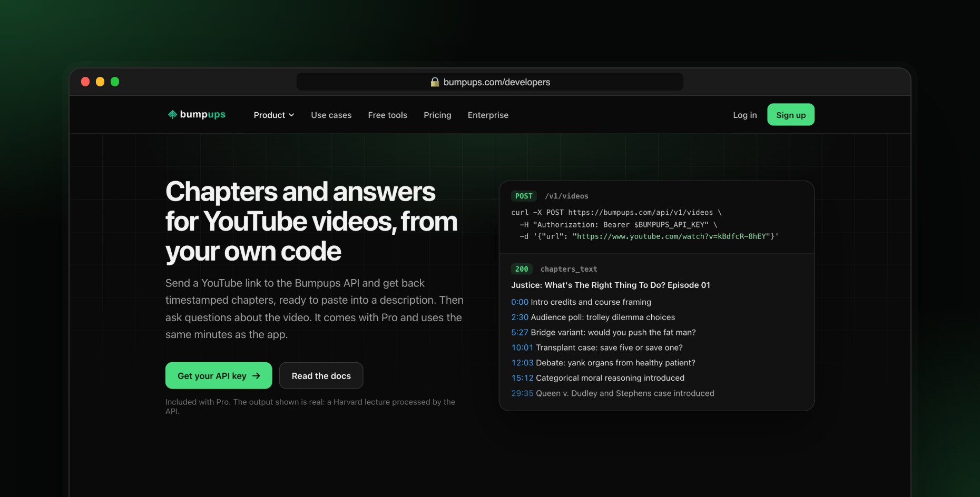The image size is (980, 497).
Task: Click the bumpups logo
Action: click(197, 114)
